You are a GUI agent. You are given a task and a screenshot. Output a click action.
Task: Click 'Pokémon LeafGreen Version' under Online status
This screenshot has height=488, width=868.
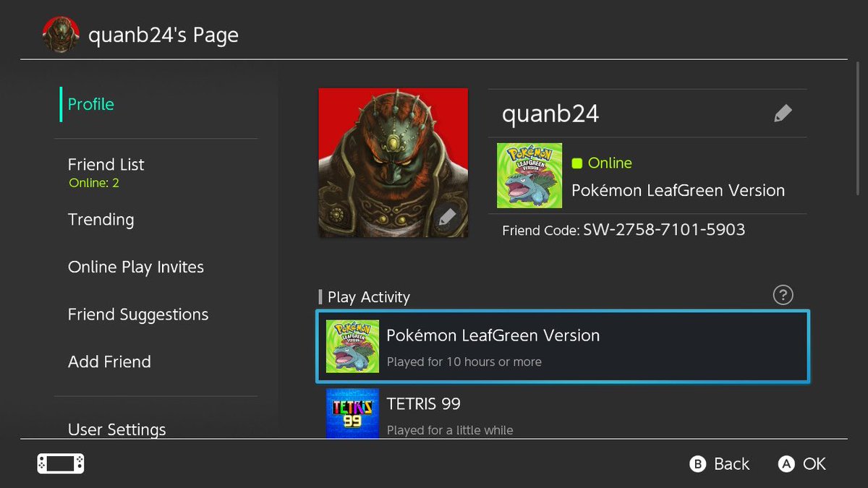tap(678, 191)
